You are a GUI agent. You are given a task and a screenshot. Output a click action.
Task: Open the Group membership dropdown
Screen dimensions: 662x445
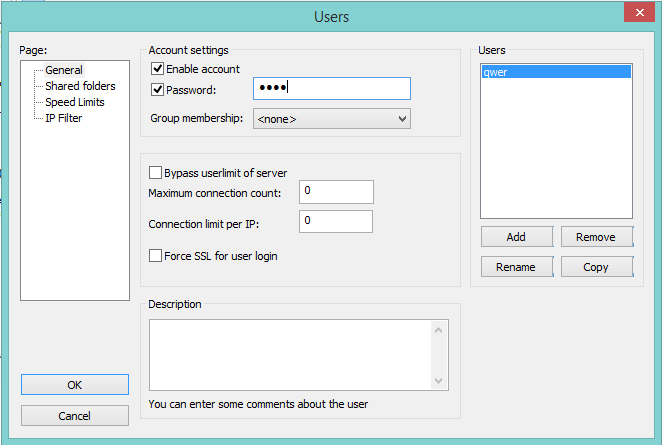coord(332,119)
